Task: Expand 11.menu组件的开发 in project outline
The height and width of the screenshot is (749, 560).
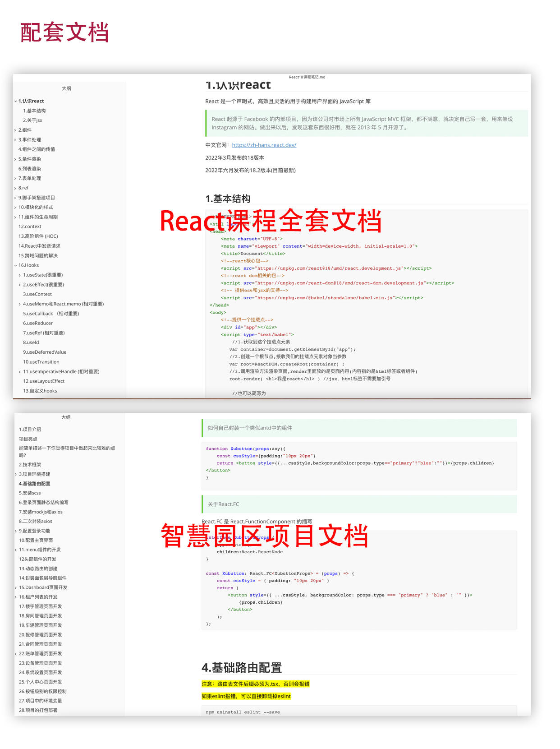Action: pos(16,550)
